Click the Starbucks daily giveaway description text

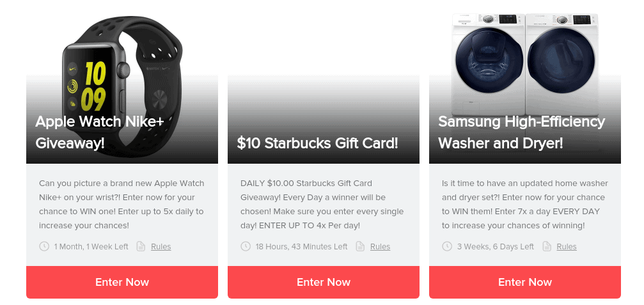tap(322, 205)
